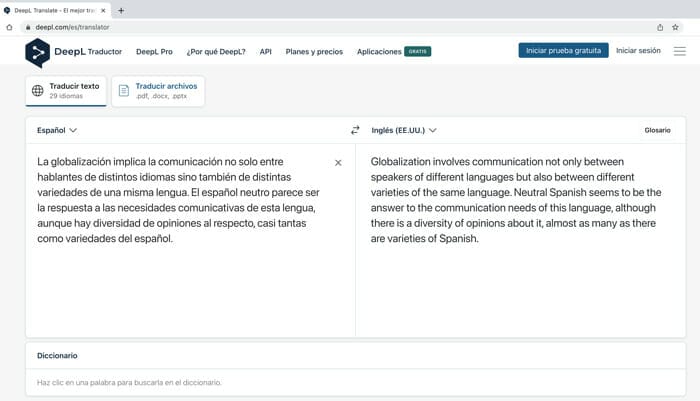
Task: Click the globe icon on Traducir texto
Action: (38, 91)
